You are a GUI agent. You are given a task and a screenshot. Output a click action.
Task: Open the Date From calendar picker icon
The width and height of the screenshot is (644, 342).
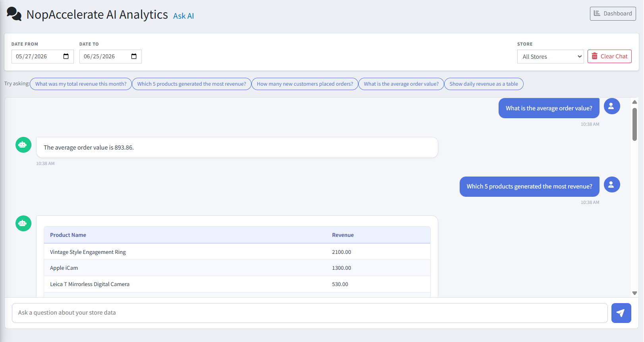coord(66,56)
